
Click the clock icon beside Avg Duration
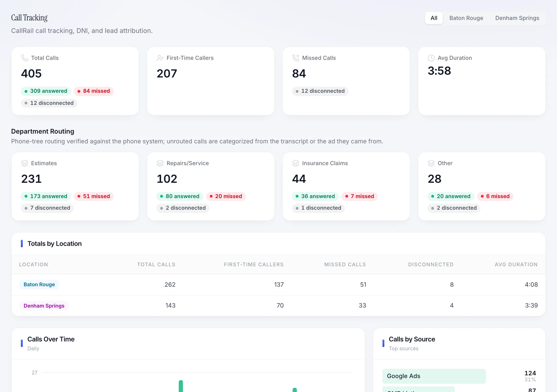tap(431, 58)
